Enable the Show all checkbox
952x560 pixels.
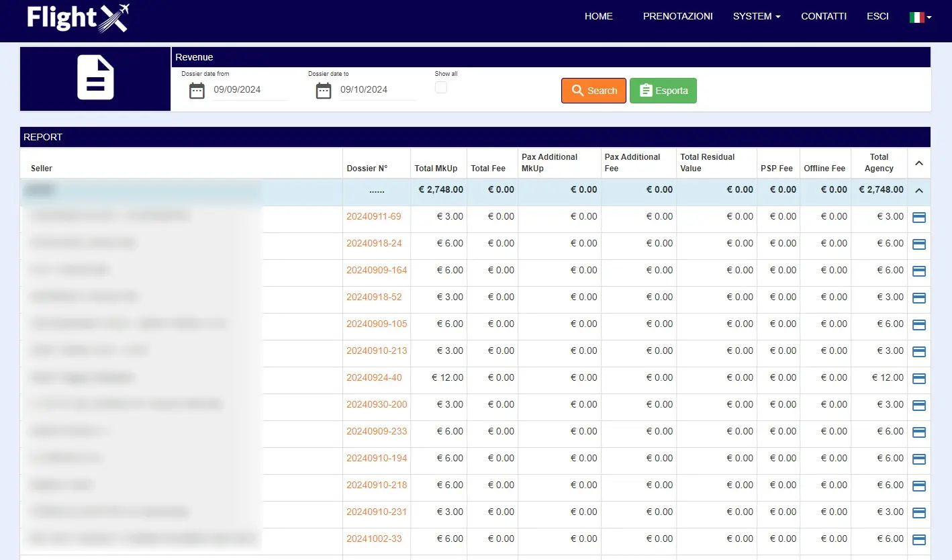[x=441, y=87]
